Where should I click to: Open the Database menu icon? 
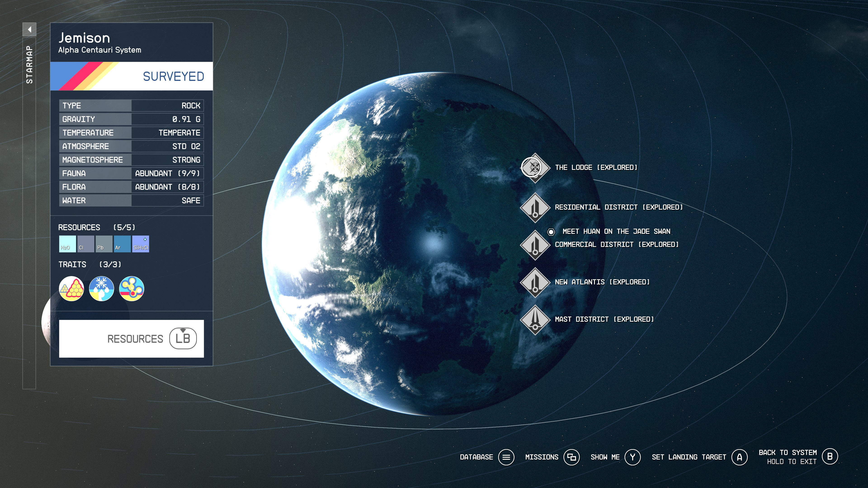click(506, 457)
